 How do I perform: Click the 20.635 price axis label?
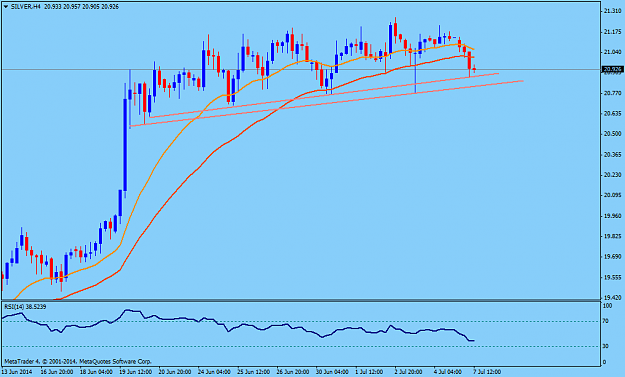tap(612, 113)
